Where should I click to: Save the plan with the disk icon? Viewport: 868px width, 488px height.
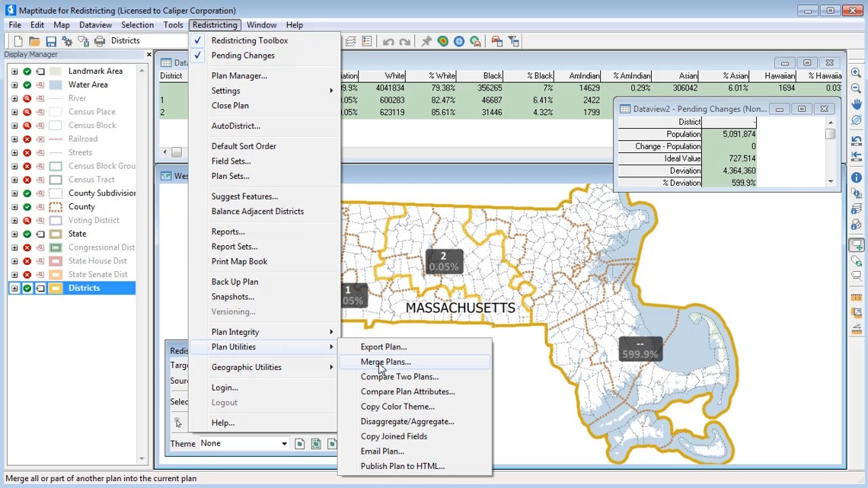(51, 41)
